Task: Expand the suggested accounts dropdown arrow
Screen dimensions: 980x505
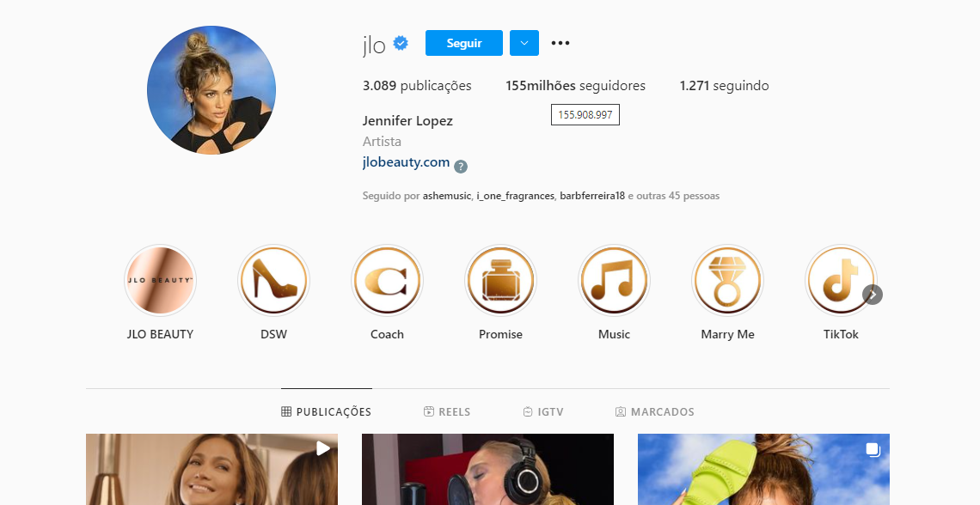Action: coord(524,43)
